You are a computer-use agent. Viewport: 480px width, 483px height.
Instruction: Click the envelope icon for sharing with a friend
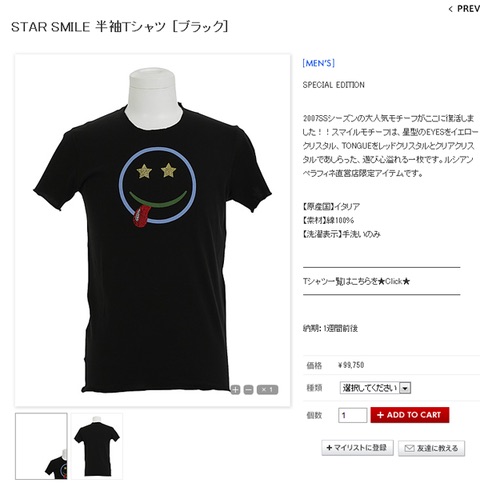[409, 448]
